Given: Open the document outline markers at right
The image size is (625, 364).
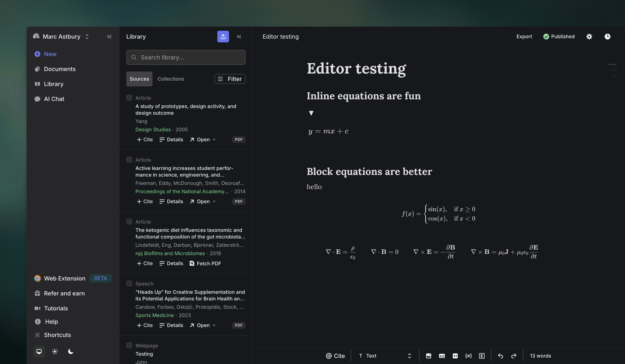Looking at the screenshot, I should [613, 70].
